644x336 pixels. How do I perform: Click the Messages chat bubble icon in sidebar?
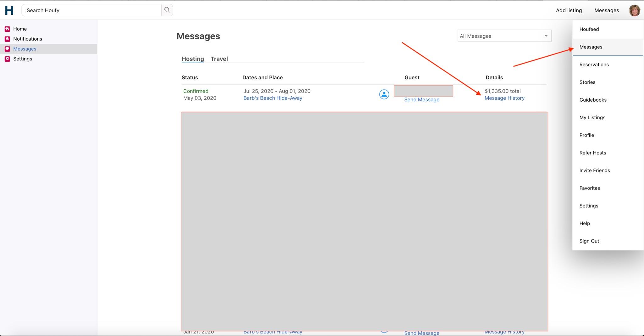pyautogui.click(x=7, y=49)
